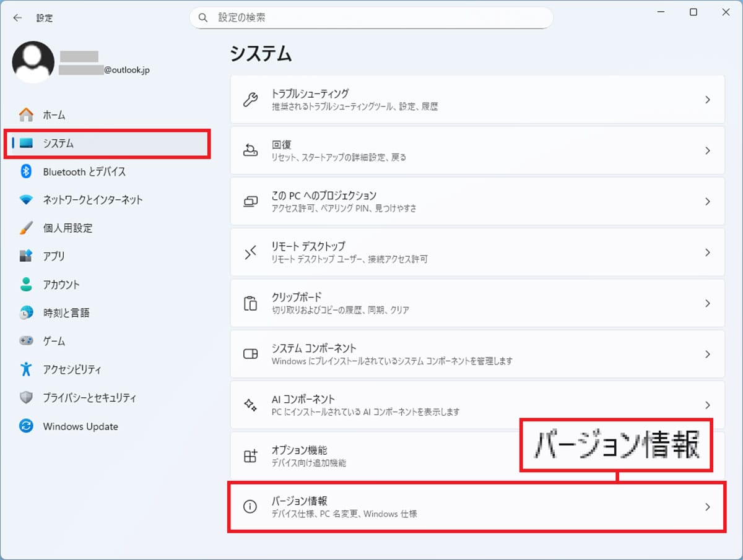Click the バージョン情報 info circle icon
Image resolution: width=743 pixels, height=560 pixels.
pos(250,507)
